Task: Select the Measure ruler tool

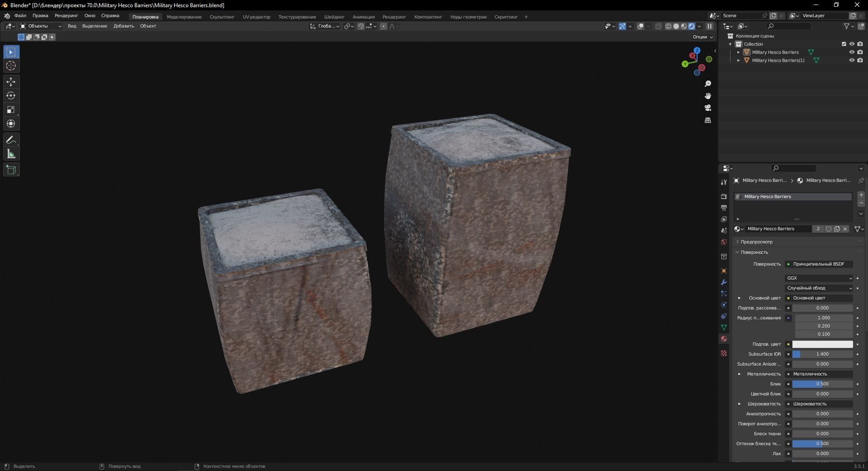Action: click(11, 154)
